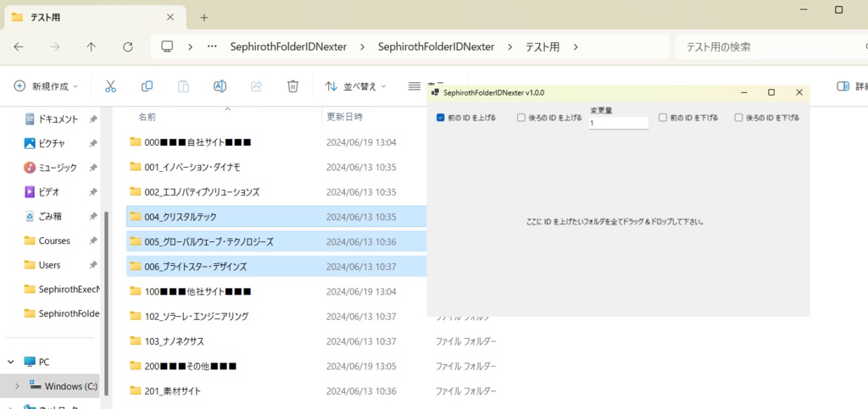
Task: Click the navigation pane scrollbar
Action: [x=107, y=303]
